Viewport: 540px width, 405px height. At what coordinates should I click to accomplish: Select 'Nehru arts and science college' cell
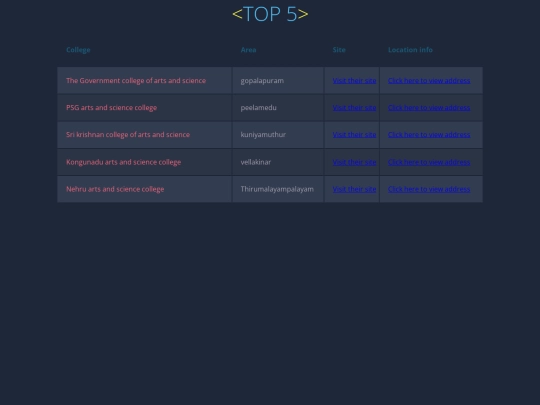click(x=144, y=189)
